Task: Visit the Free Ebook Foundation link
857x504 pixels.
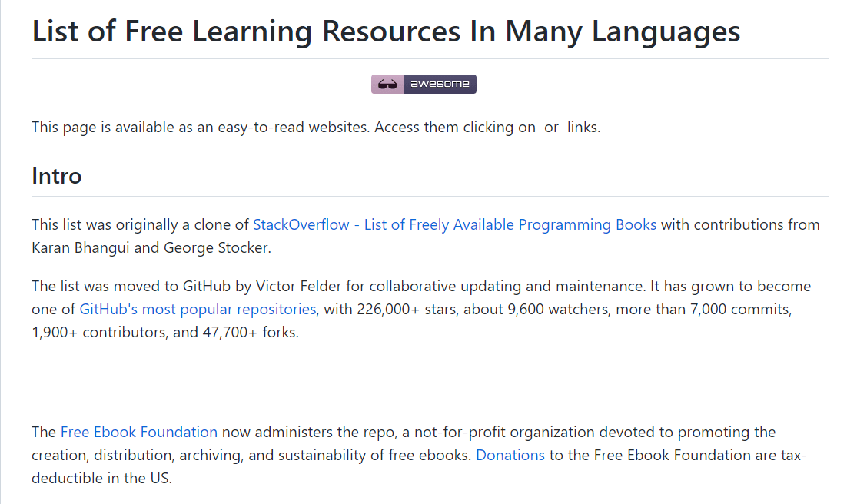Action: point(139,433)
